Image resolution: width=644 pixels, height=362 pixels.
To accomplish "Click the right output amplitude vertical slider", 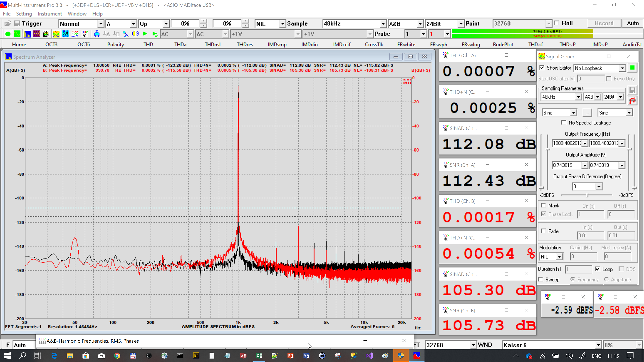I will pyautogui.click(x=629, y=163).
